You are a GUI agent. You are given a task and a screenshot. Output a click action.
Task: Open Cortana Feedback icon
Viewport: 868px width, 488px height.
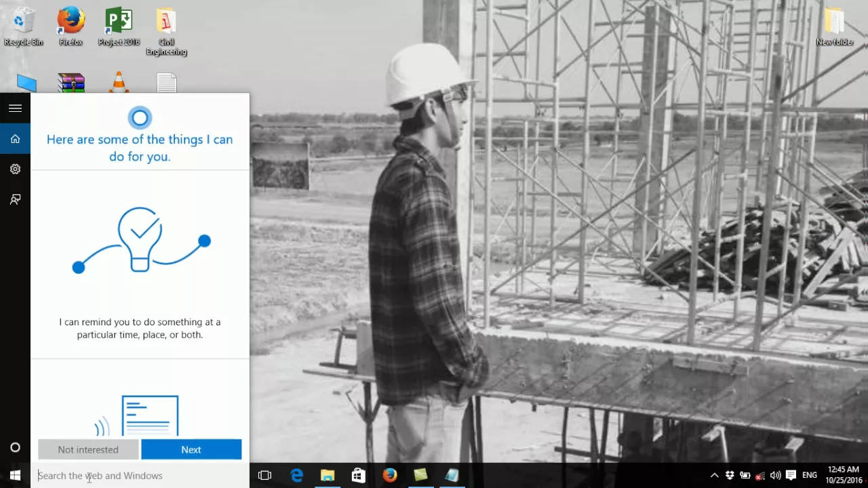coord(15,199)
